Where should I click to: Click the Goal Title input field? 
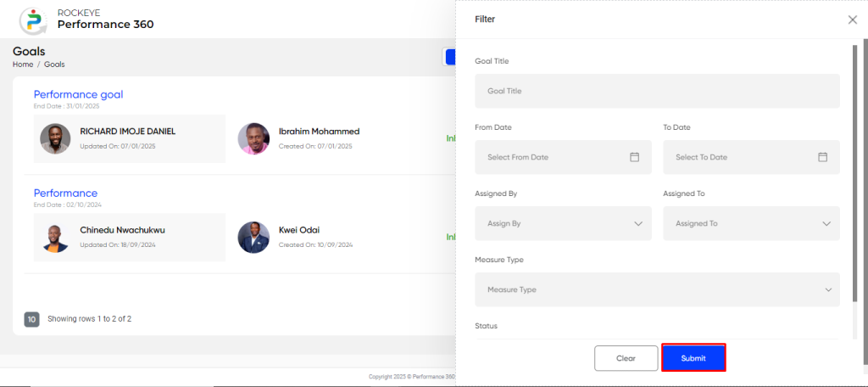(x=657, y=91)
